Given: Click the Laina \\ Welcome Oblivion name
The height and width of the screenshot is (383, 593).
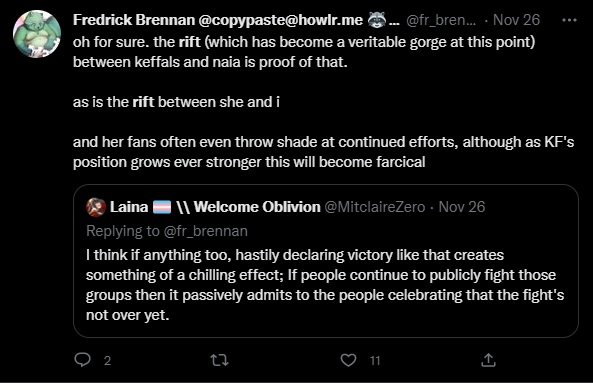Looking at the screenshot, I should point(215,207).
